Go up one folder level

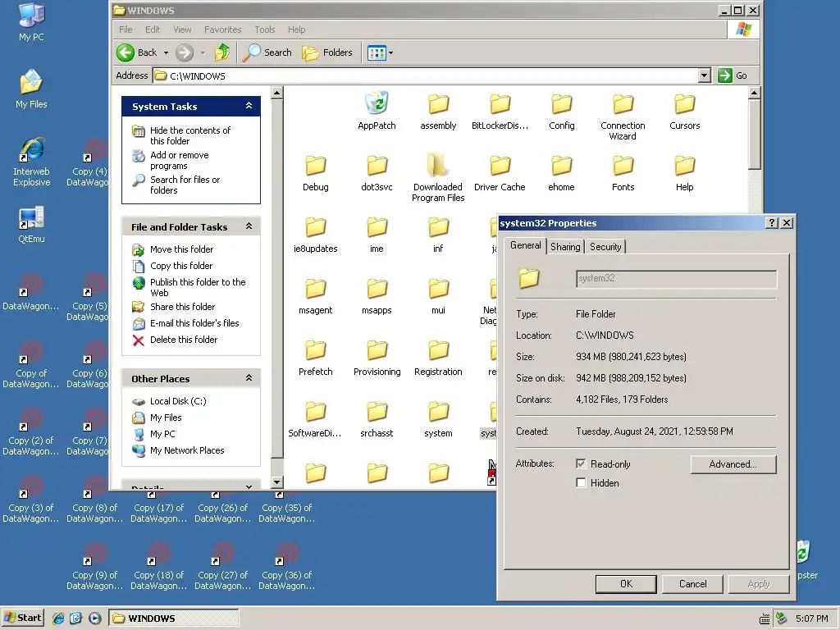pyautogui.click(x=221, y=52)
